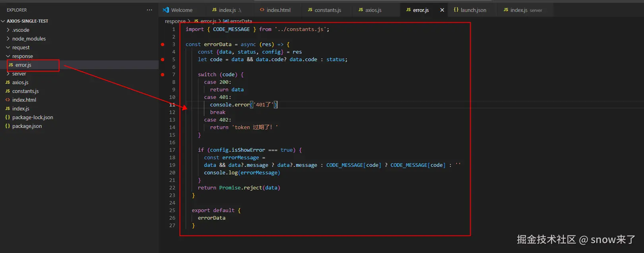Viewport: 644px width, 253px height.
Task: Remove the breakpoint on line 3
Action: pos(163,44)
